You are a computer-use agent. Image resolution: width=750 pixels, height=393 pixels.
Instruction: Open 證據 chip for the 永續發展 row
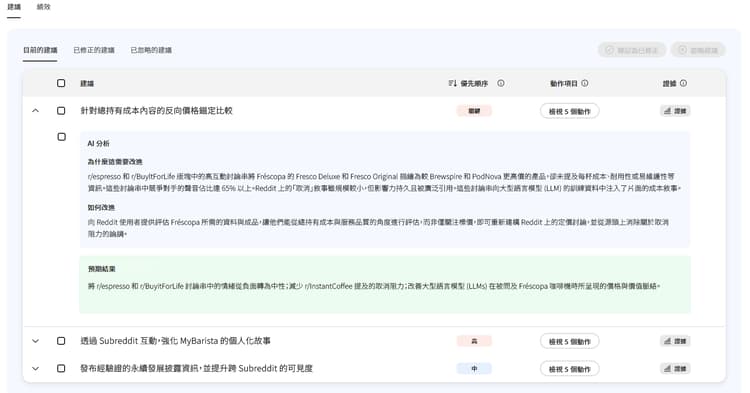(675, 369)
